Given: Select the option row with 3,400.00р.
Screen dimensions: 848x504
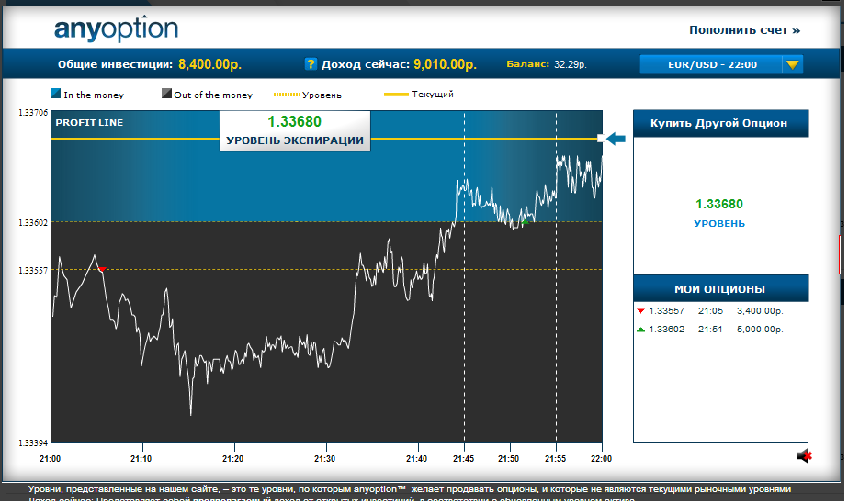Looking at the screenshot, I should pos(710,311).
